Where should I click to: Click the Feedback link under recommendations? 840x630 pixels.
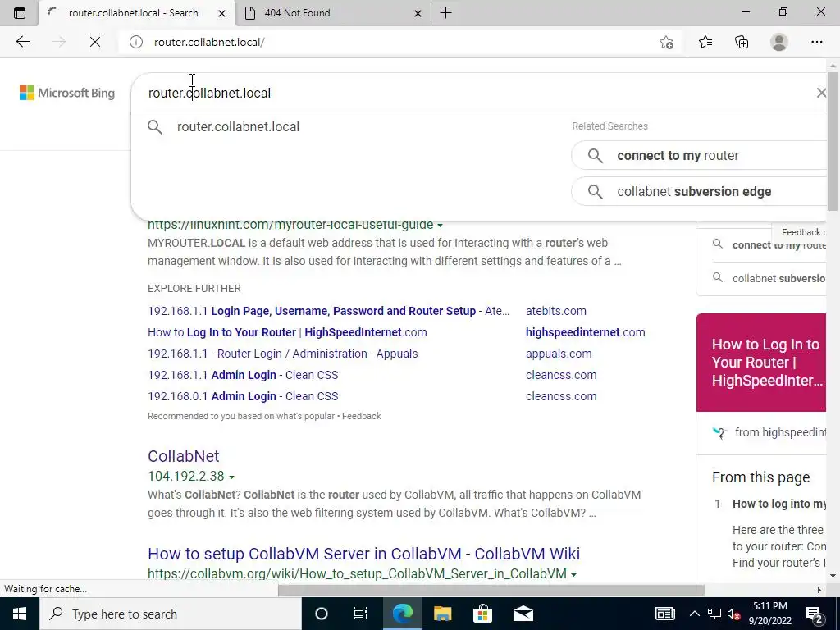click(x=362, y=416)
